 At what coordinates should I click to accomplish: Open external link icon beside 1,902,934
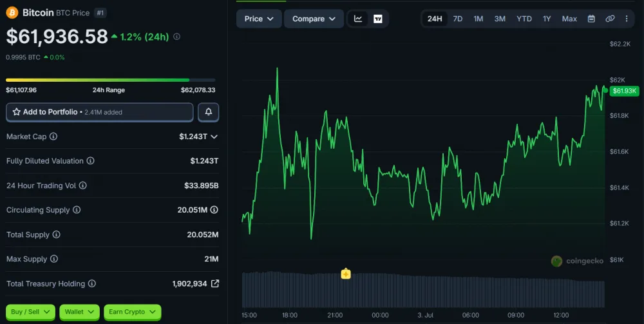pos(215,283)
